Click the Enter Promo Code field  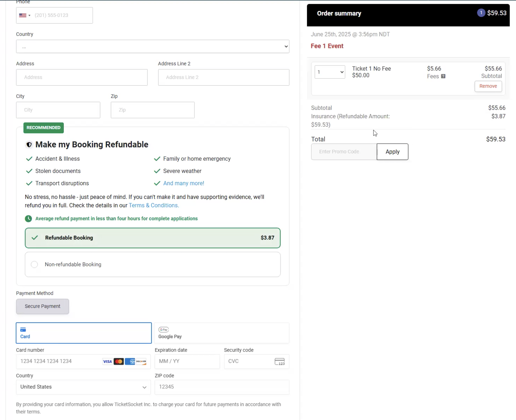click(x=344, y=152)
